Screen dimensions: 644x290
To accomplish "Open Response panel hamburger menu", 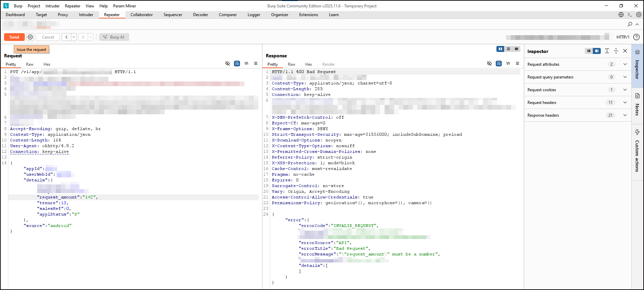I will pyautogui.click(x=517, y=63).
